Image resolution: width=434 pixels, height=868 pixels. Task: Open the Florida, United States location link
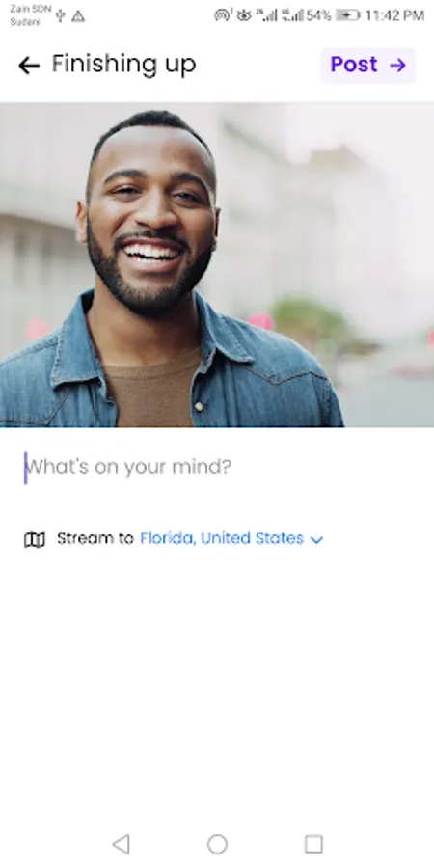[x=222, y=538]
